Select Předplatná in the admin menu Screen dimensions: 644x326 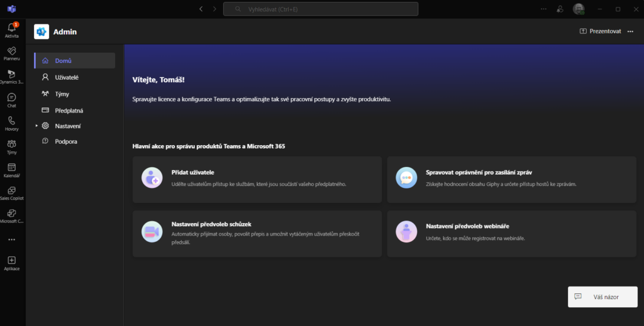(75, 111)
